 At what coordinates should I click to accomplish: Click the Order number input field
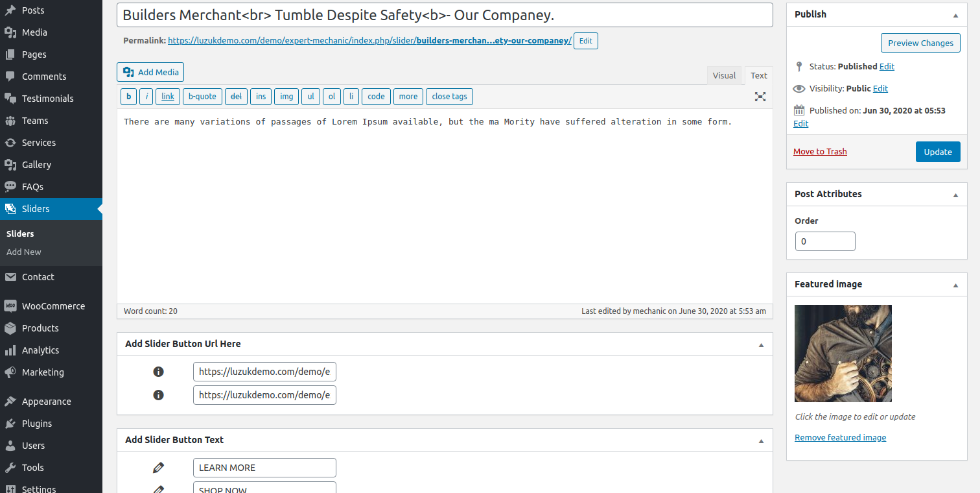[x=824, y=241]
